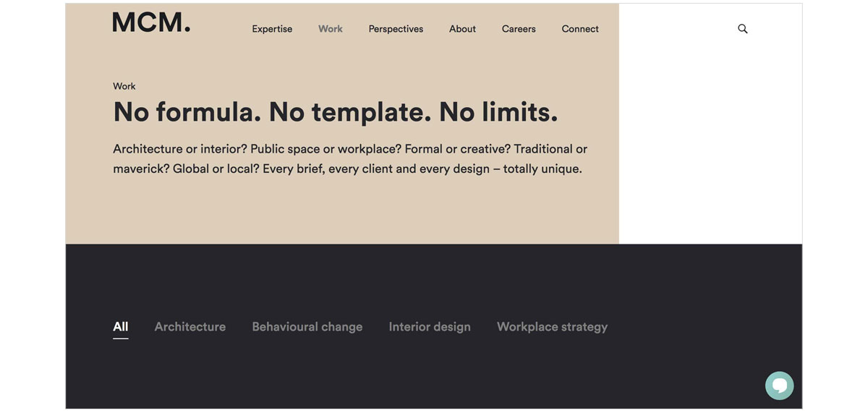Click the small Work label above headline

coord(124,86)
